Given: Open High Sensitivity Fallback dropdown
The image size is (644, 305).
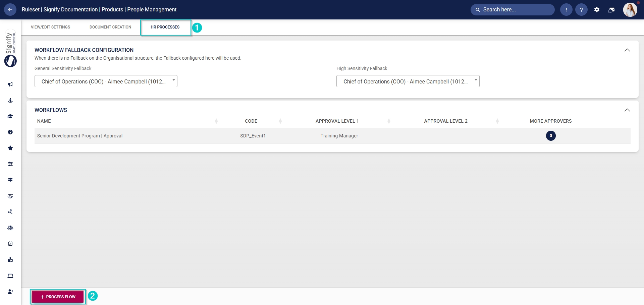Looking at the screenshot, I should (408, 81).
